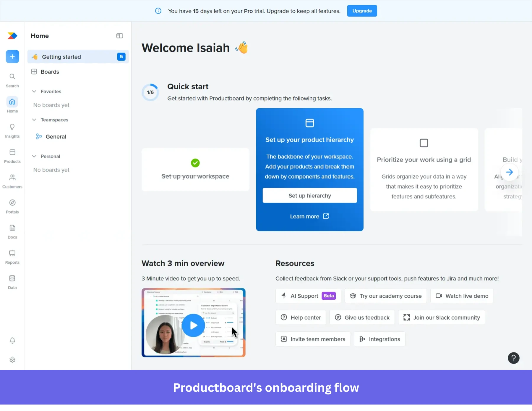Image resolution: width=532 pixels, height=411 pixels.
Task: Click Watch live demo button
Action: coord(462,296)
